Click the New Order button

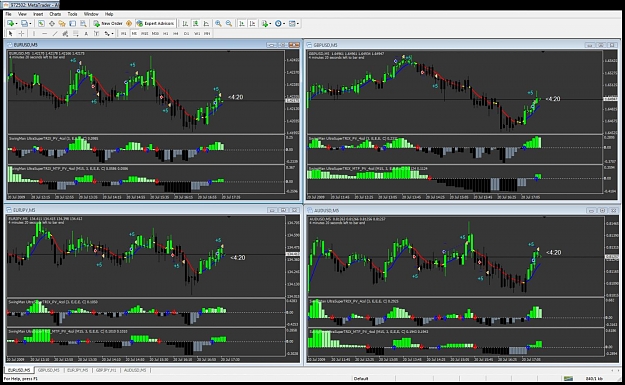point(108,24)
